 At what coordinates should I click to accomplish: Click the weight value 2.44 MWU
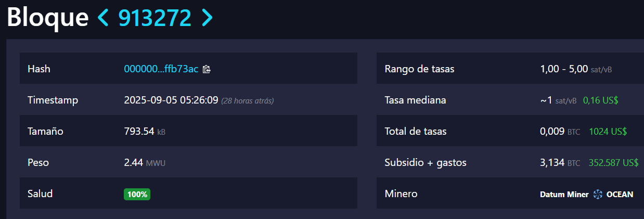tap(144, 163)
